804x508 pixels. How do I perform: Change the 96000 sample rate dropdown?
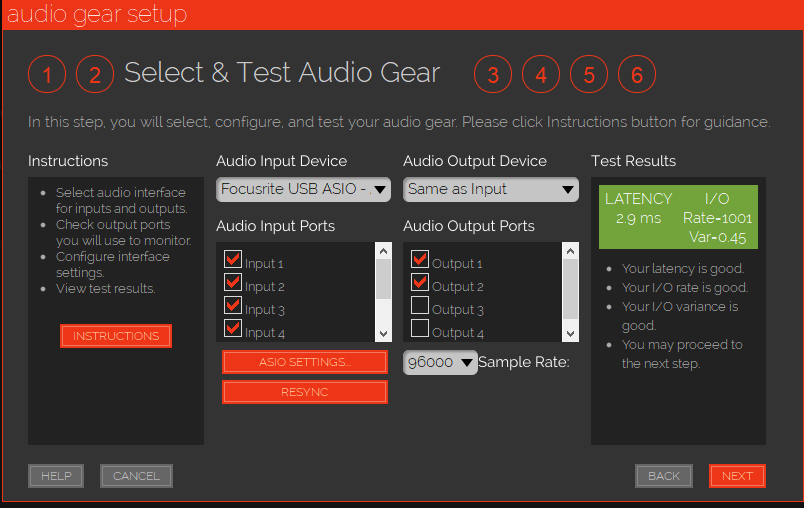point(440,363)
